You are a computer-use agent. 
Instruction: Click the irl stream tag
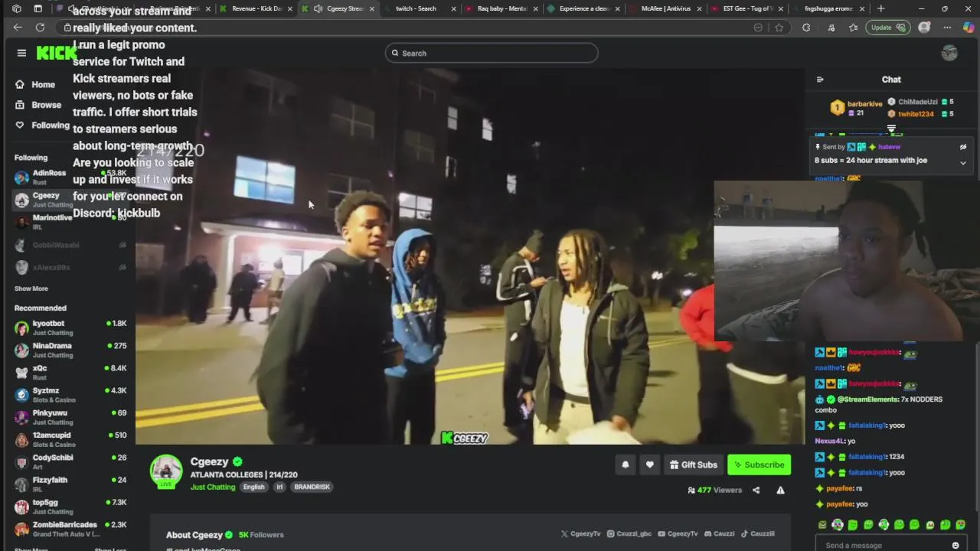coord(279,487)
